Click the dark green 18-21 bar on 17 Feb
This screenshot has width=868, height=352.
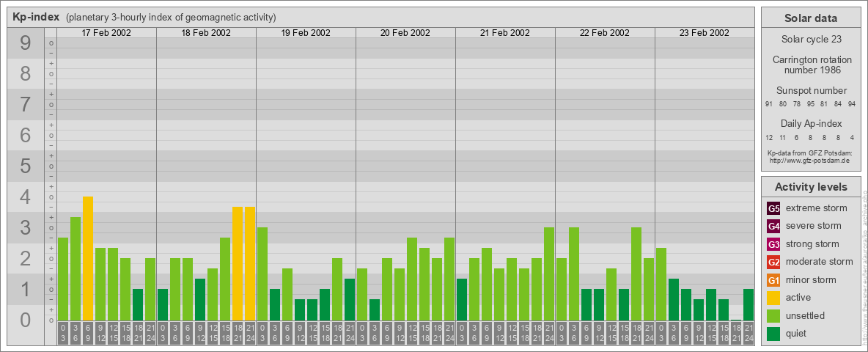pos(138,304)
